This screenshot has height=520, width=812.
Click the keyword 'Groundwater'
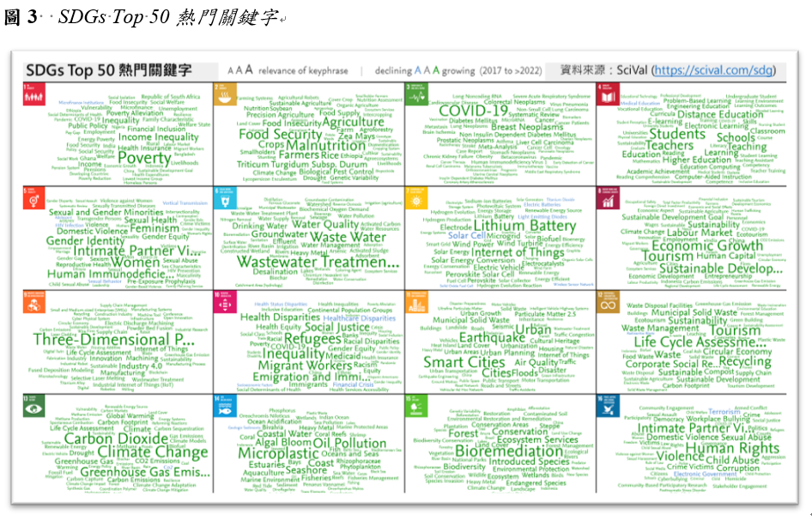pos(279,233)
